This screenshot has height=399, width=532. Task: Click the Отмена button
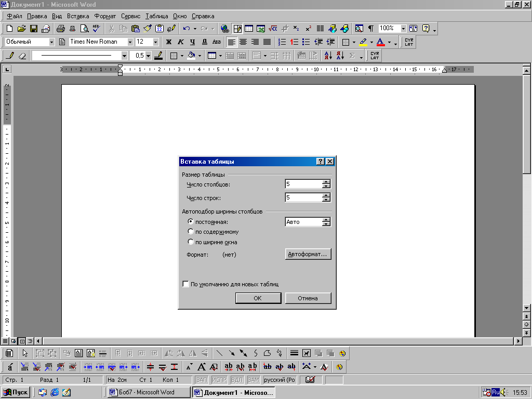(308, 298)
